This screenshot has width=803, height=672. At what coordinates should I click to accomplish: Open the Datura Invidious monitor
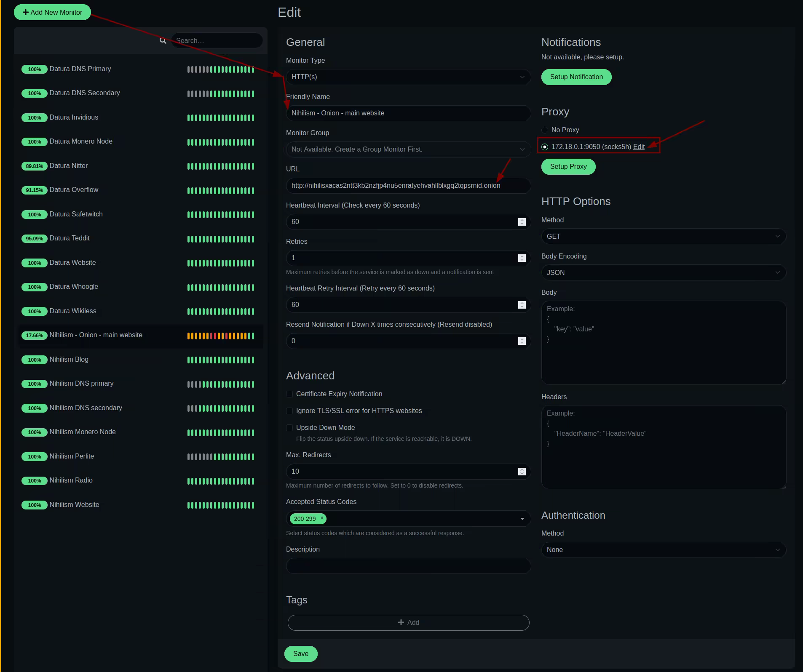pyautogui.click(x=141, y=117)
